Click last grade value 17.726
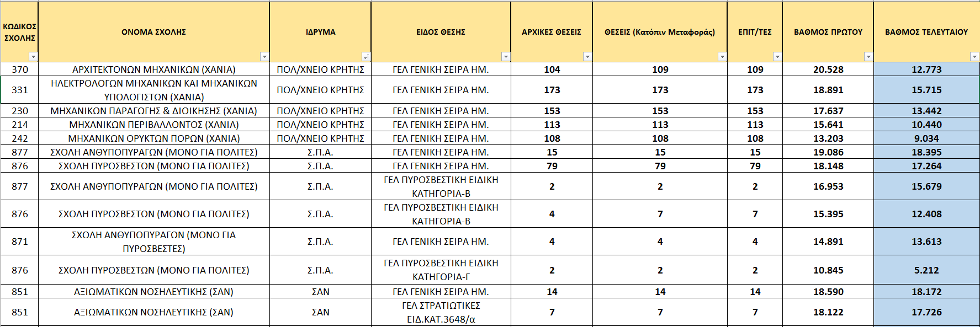This screenshot has height=327, width=980. pyautogui.click(x=926, y=312)
